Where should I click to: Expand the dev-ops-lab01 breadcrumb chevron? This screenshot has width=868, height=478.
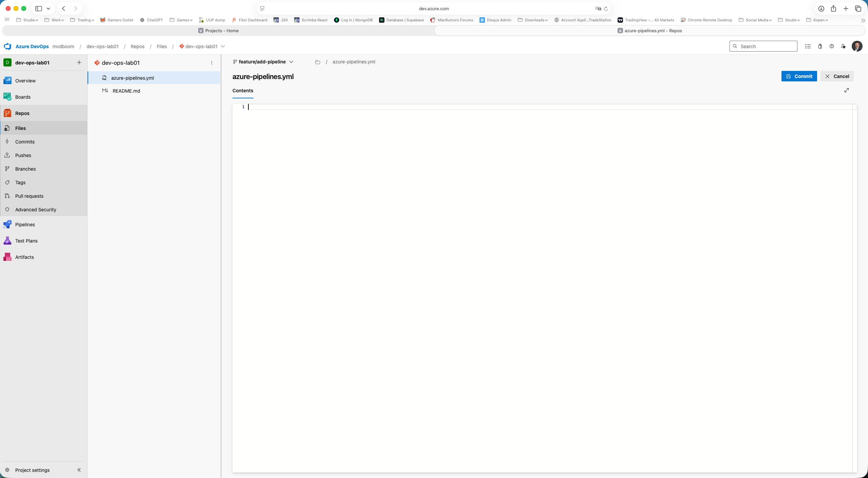click(223, 46)
